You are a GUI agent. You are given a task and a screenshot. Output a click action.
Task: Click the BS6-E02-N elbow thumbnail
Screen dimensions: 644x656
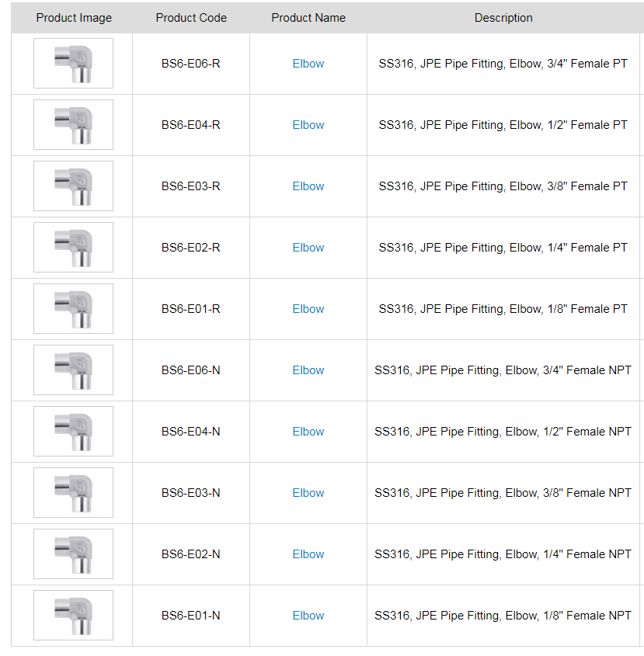73,554
